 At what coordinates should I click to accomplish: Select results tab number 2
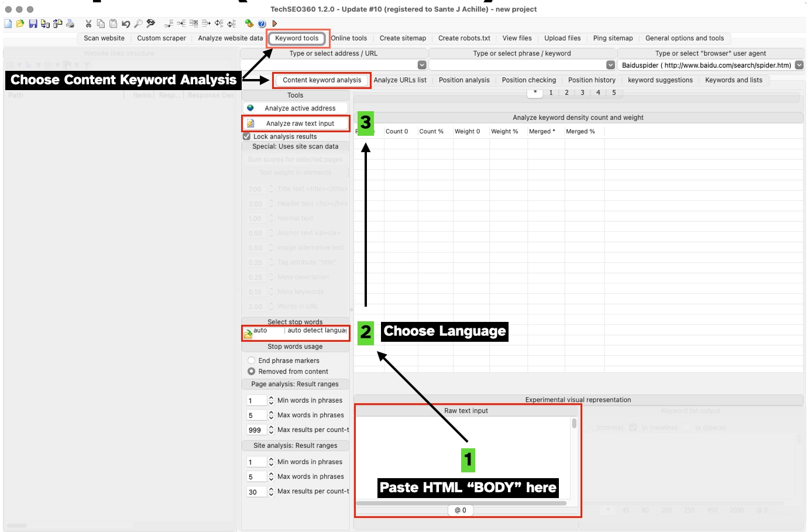point(566,92)
